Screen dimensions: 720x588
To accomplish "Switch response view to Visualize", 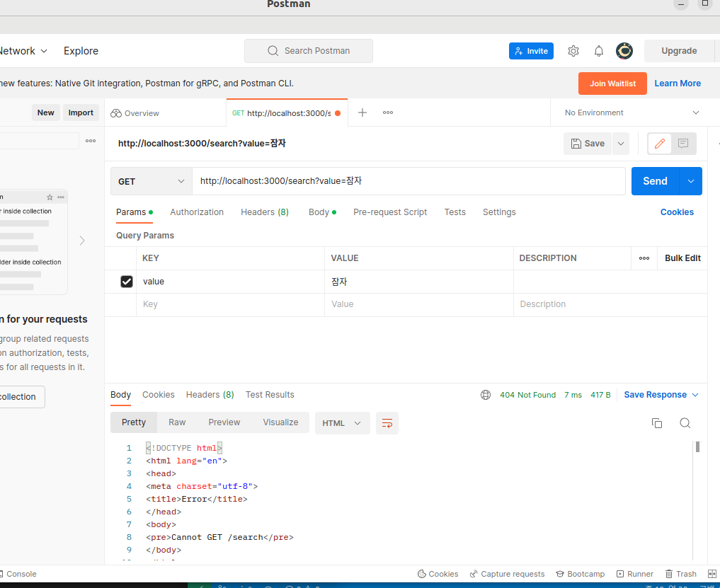I will point(280,422).
